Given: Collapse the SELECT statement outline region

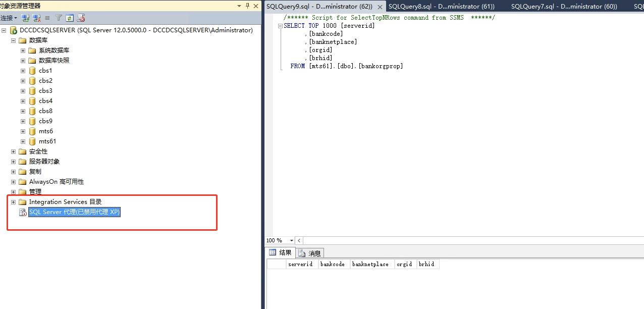Looking at the screenshot, I should pos(280,25).
